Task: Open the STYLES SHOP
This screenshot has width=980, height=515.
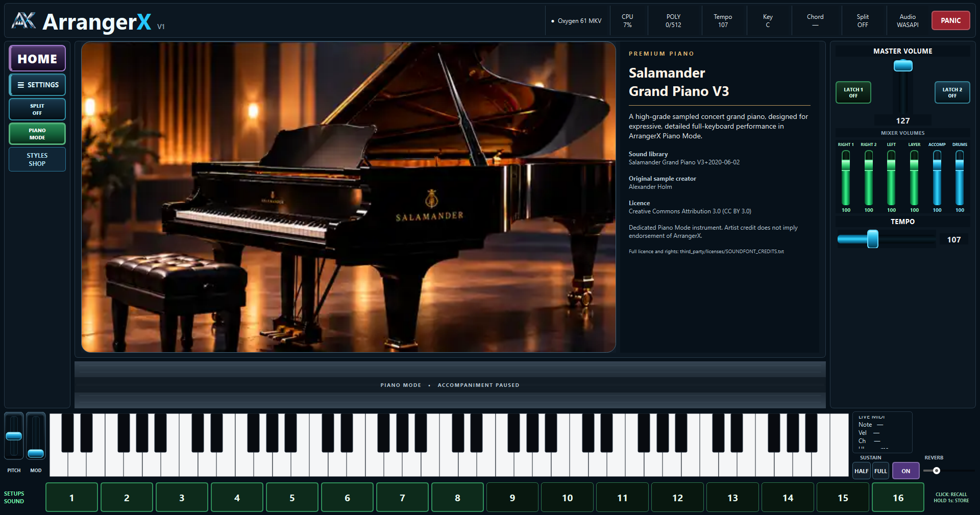Action: pyautogui.click(x=37, y=159)
